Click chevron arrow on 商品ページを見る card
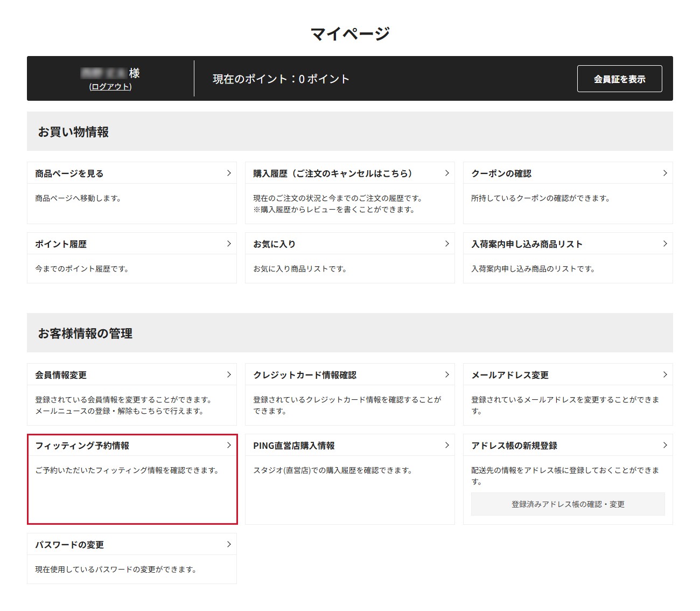 229,173
